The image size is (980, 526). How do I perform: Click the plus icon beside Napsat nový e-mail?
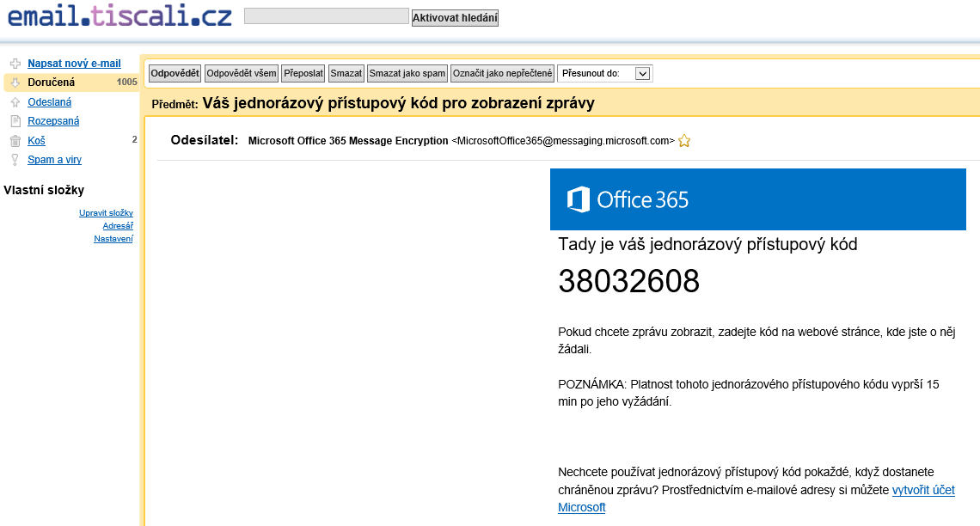[15, 64]
